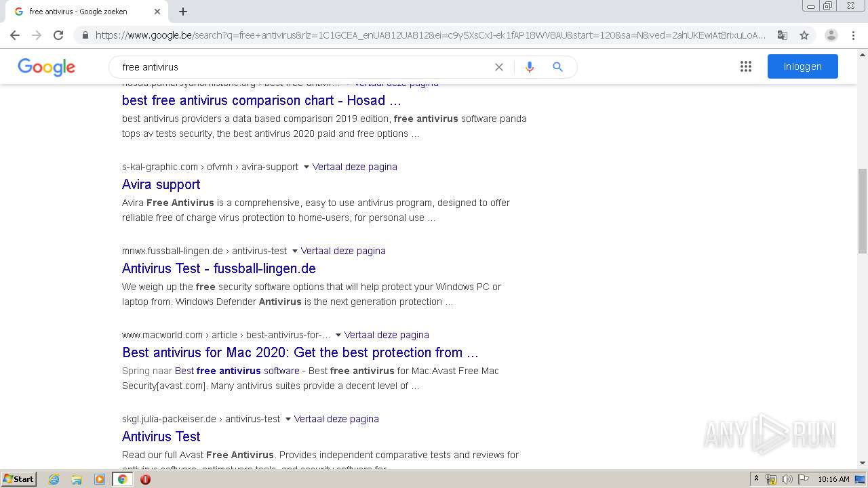Open 'best free antivirus comparison chart - Hosad' result
The height and width of the screenshot is (488, 868).
click(262, 100)
